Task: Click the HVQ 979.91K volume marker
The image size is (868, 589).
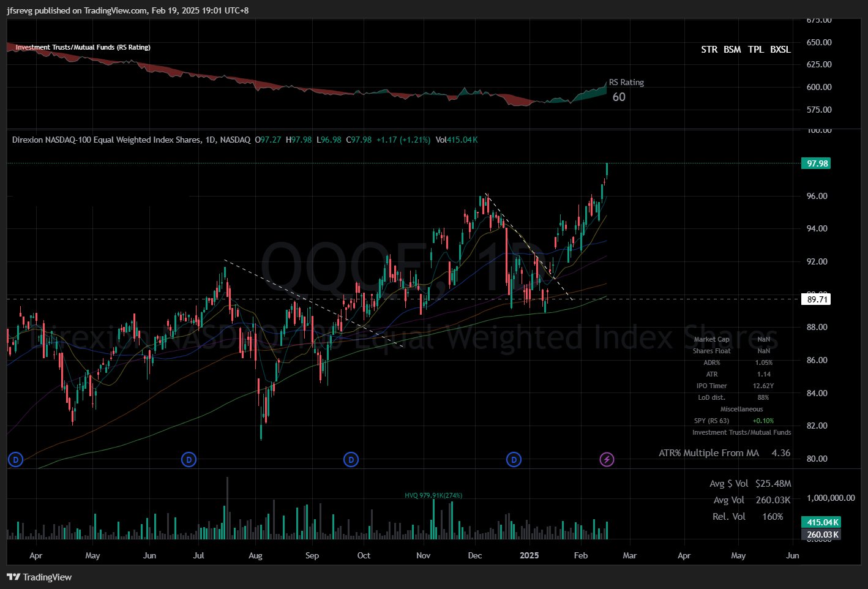Action: point(433,495)
